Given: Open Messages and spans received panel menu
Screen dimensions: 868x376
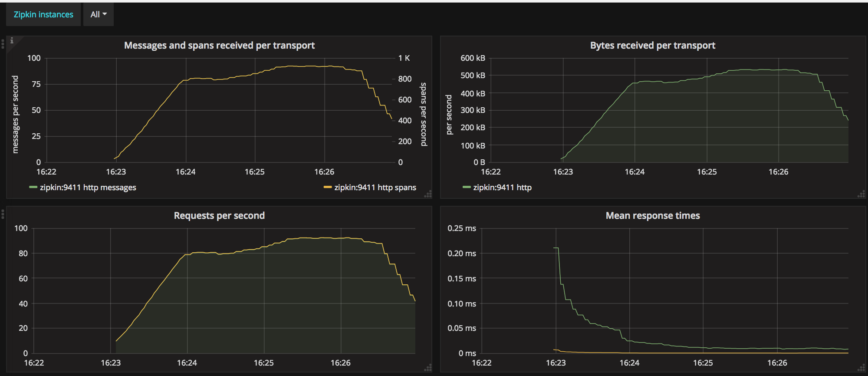Looking at the screenshot, I should coord(219,46).
